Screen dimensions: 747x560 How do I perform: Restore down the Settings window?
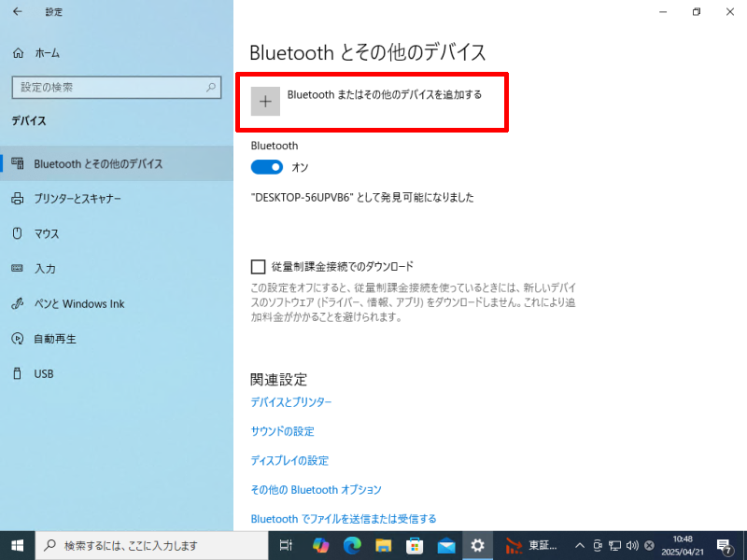point(697,12)
